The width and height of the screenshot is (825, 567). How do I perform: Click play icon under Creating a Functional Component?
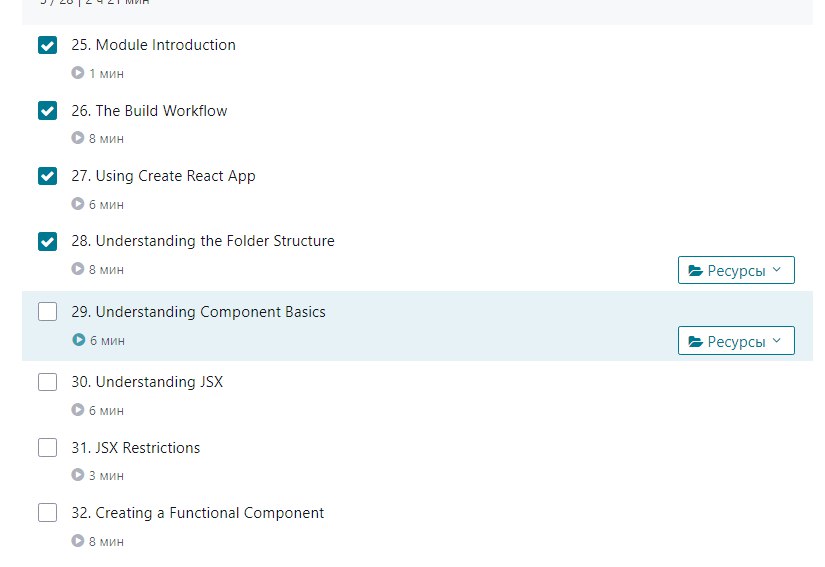[x=78, y=541]
